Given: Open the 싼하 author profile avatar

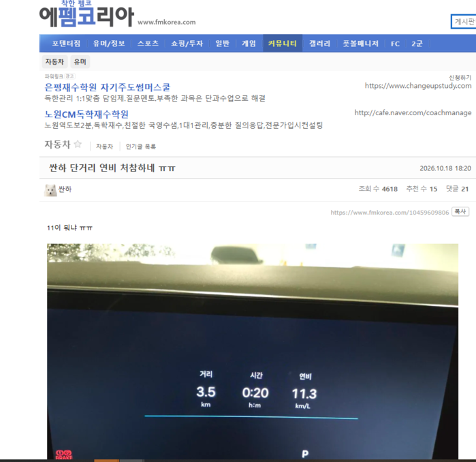Looking at the screenshot, I should 50,190.
